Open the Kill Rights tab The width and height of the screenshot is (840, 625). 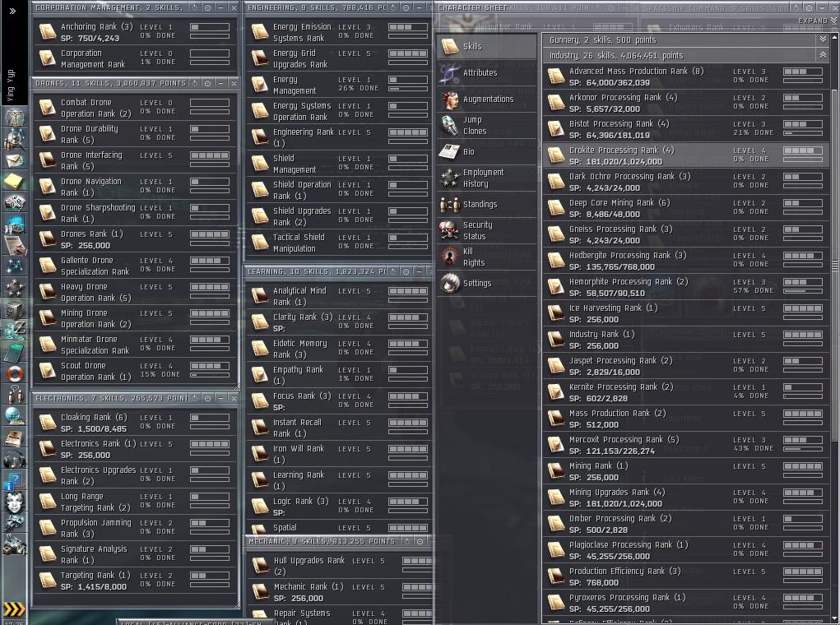point(486,257)
